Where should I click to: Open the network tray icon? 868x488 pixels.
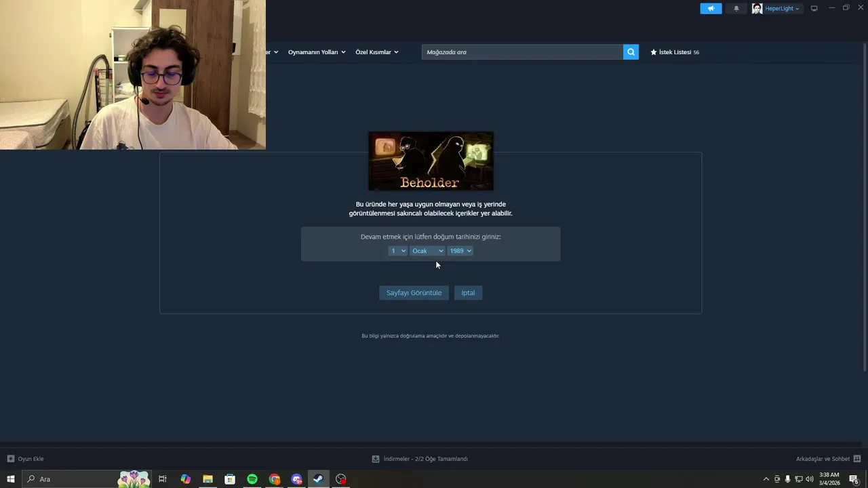coord(799,479)
